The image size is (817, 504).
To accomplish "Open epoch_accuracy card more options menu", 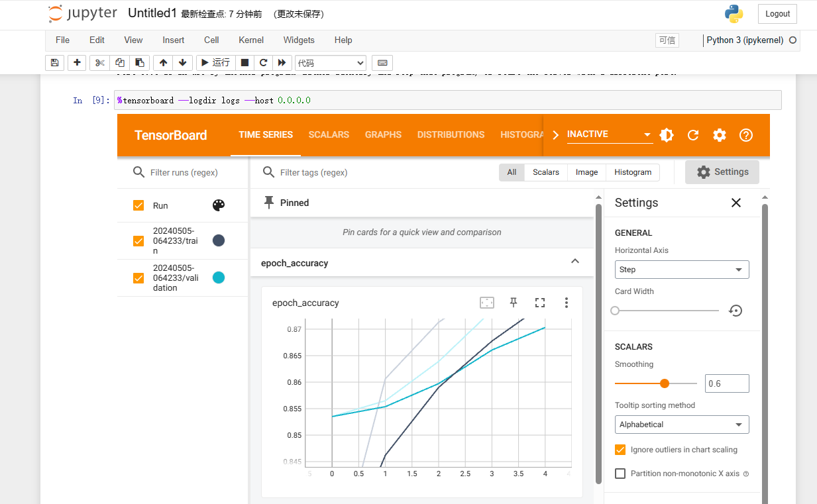I will pyautogui.click(x=566, y=303).
